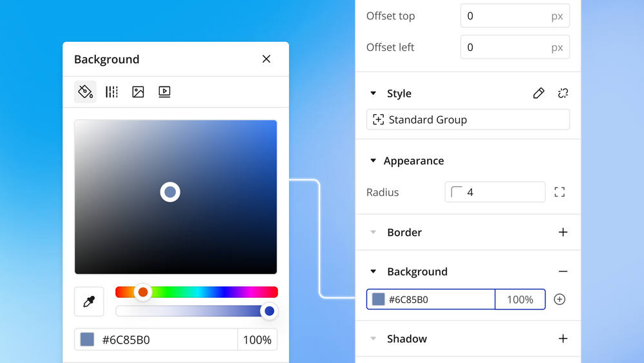Close the Background color picker popup
Image resolution: width=644 pixels, height=363 pixels.
(266, 59)
